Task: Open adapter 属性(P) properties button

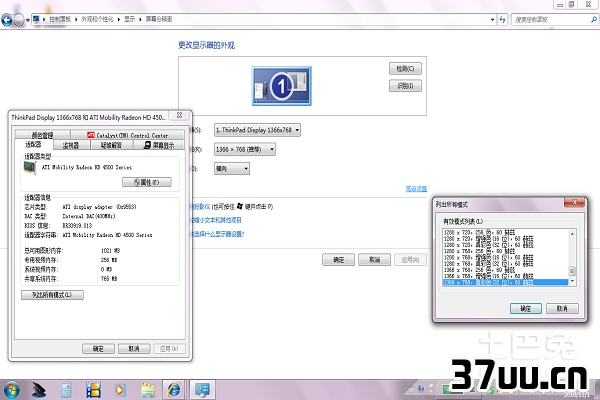Action: [x=147, y=182]
